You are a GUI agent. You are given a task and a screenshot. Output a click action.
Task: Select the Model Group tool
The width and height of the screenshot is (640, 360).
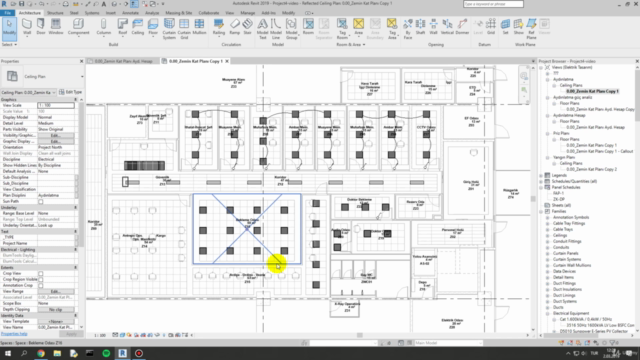click(291, 29)
